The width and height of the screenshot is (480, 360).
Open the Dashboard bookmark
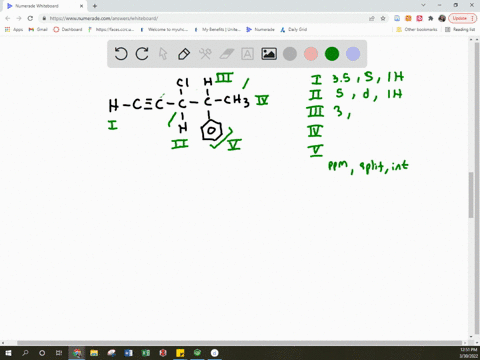[x=68, y=29]
